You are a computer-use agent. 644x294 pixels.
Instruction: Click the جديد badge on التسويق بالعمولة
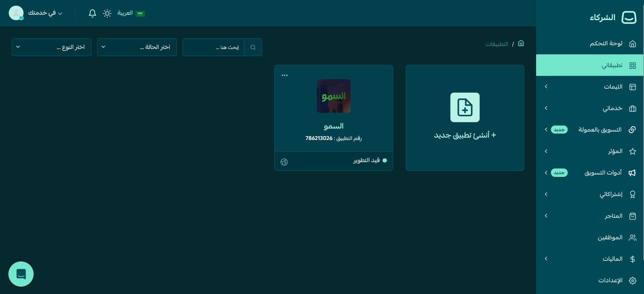point(559,130)
